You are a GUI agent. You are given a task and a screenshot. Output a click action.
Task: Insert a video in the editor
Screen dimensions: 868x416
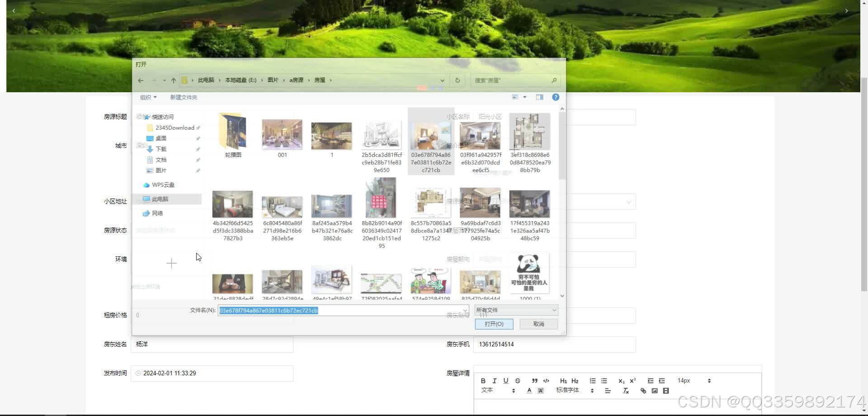coord(666,391)
